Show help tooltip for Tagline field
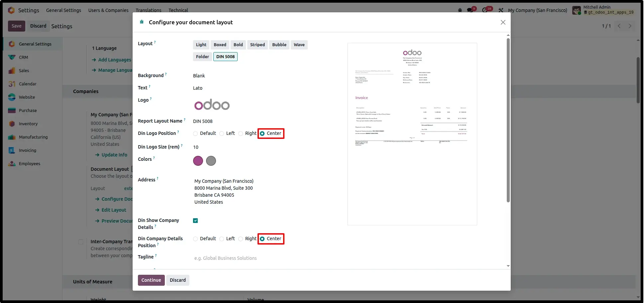 (156, 255)
